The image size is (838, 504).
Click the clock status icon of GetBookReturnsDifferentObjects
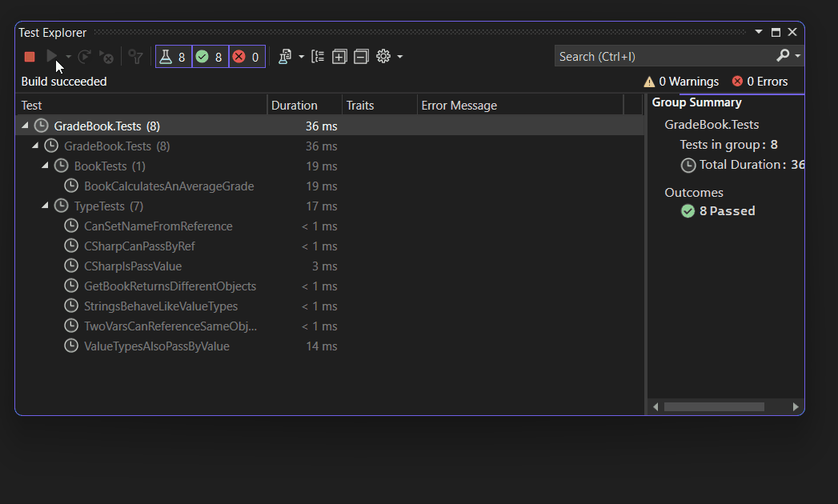(x=71, y=286)
